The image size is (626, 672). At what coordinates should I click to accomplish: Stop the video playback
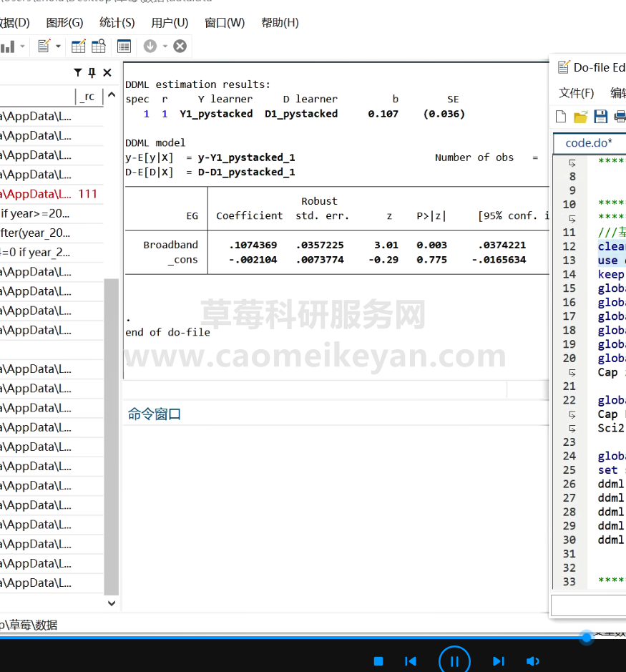(378, 661)
